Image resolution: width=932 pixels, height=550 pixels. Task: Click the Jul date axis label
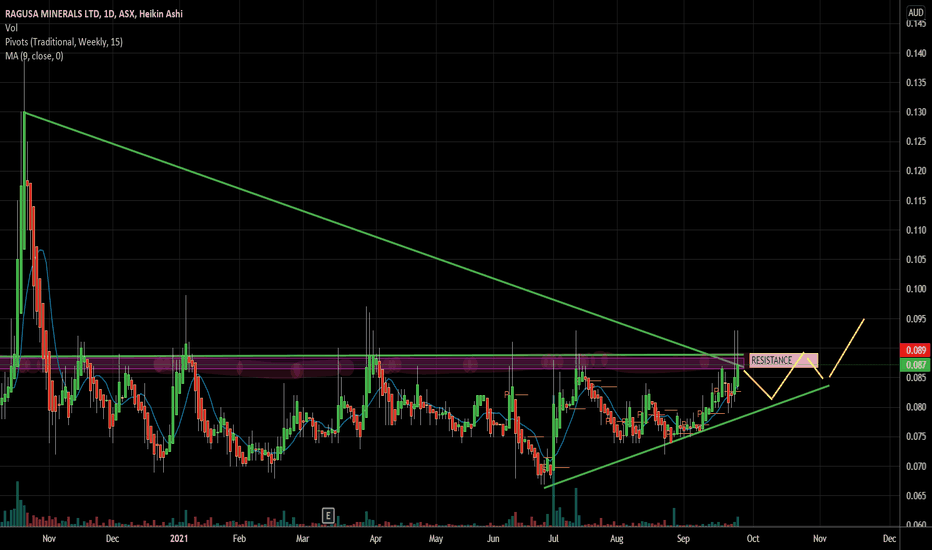(x=553, y=539)
